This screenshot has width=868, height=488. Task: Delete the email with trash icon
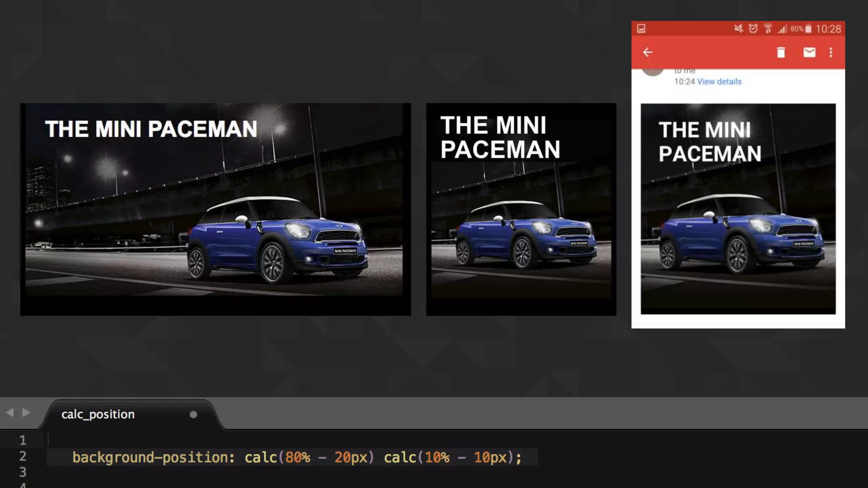781,53
